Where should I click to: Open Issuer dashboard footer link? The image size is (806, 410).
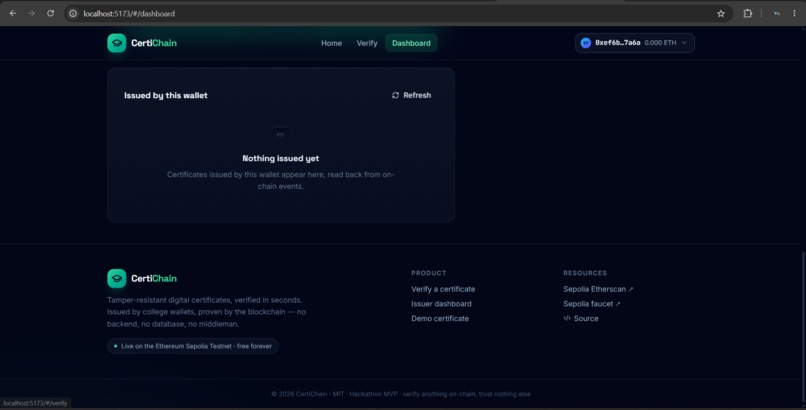click(x=441, y=304)
